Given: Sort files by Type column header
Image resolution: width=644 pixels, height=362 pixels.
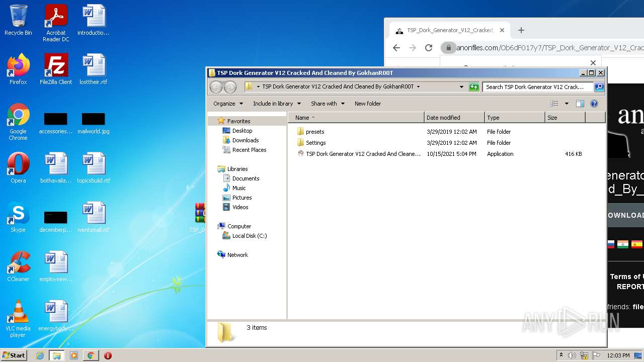Looking at the screenshot, I should click(515, 118).
